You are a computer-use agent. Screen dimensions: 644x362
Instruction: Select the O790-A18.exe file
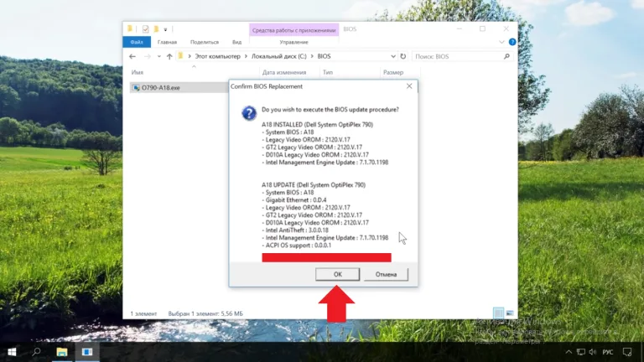click(x=179, y=87)
